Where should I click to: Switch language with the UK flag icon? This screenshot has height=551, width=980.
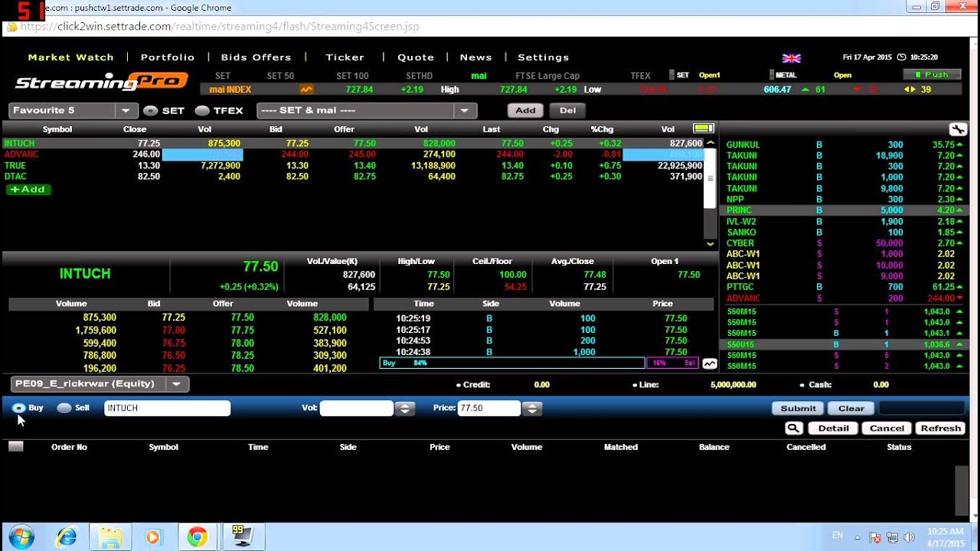point(791,57)
